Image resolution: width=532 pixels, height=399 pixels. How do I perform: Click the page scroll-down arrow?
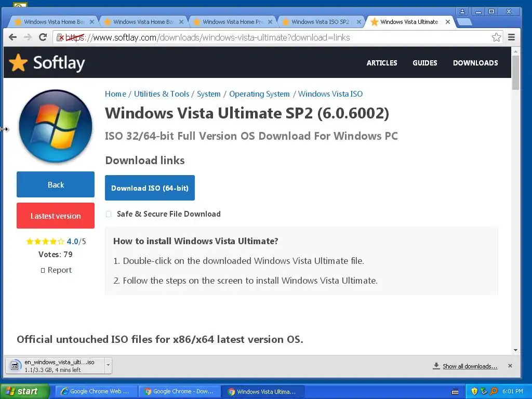[516, 350]
